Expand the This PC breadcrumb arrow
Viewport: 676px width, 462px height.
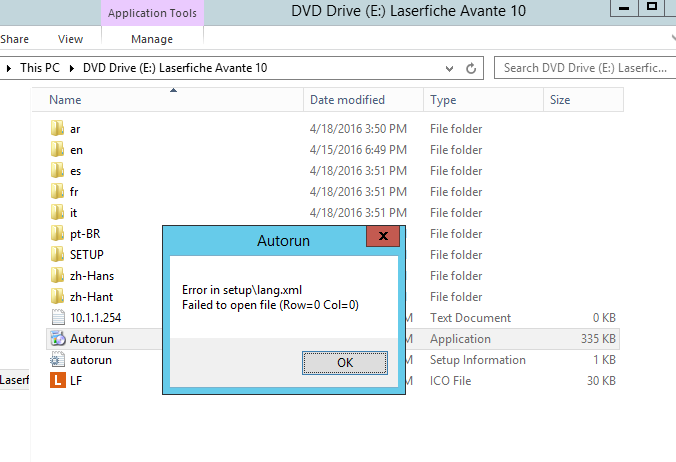click(x=72, y=68)
